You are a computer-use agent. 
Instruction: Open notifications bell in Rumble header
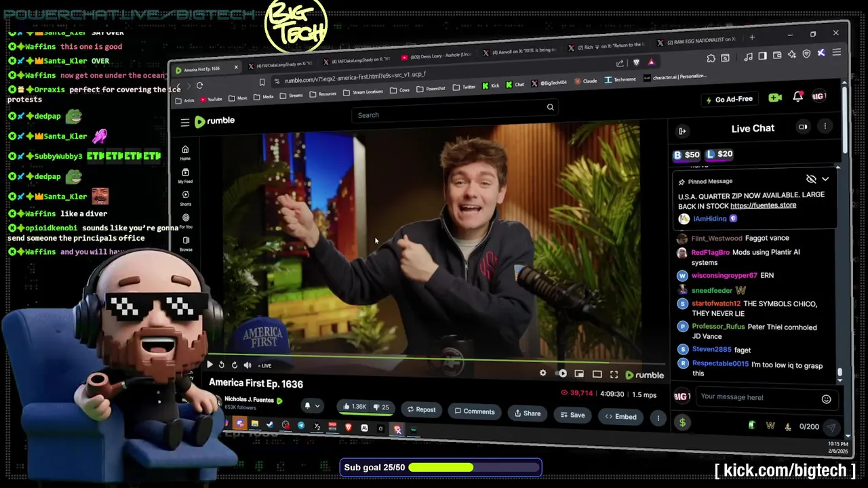coord(798,97)
